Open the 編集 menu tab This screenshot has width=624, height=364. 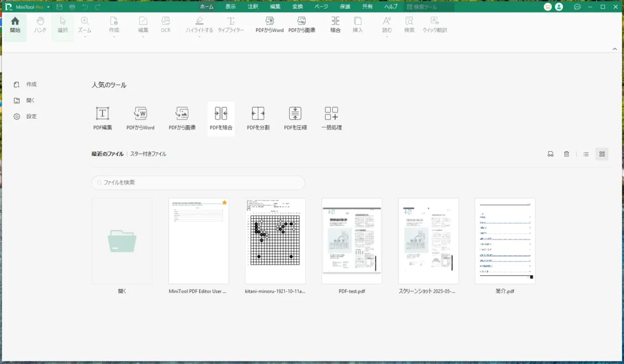click(x=276, y=7)
